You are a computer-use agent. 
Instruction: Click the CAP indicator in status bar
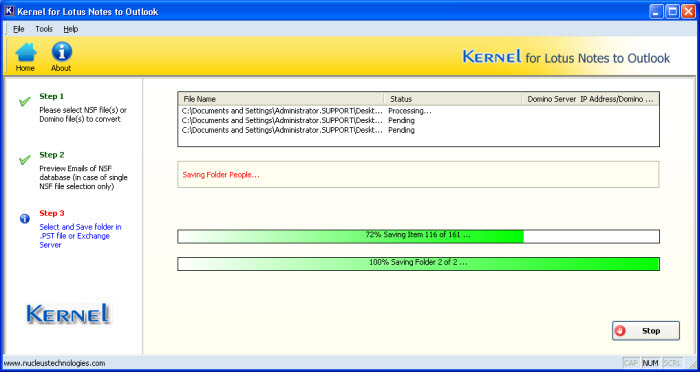click(x=630, y=363)
